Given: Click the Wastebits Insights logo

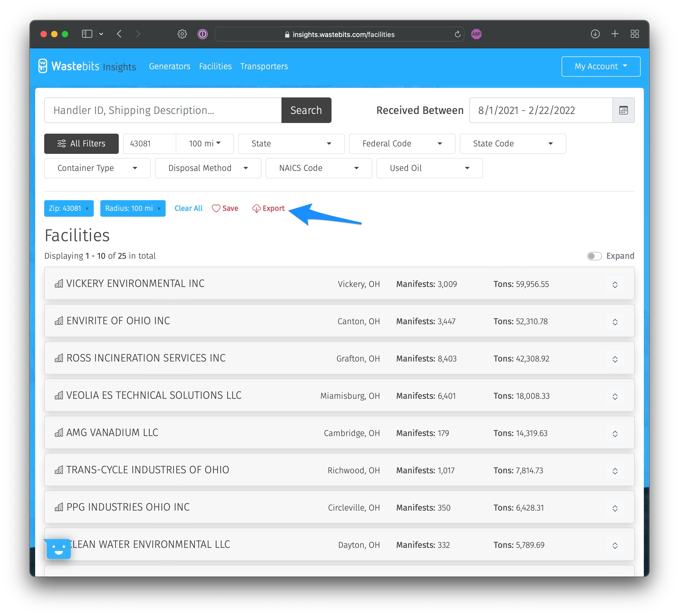Looking at the screenshot, I should pyautogui.click(x=87, y=66).
